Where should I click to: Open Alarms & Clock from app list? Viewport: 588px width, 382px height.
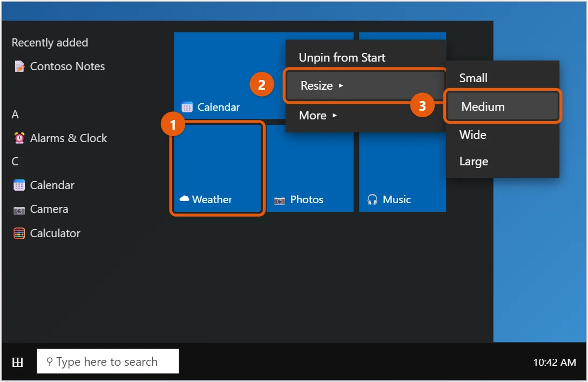(x=60, y=138)
